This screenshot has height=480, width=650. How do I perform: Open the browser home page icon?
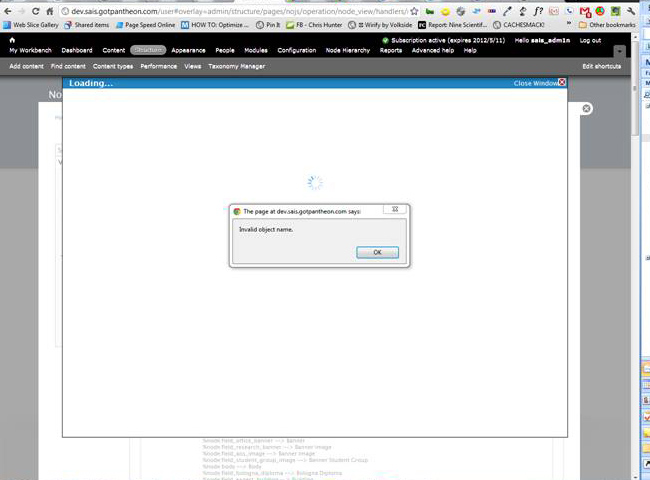pyautogui.click(x=50, y=12)
